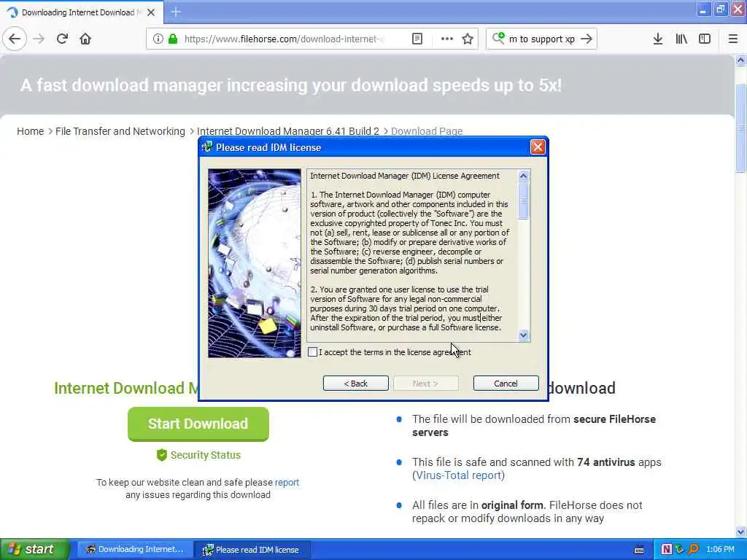Screen dimensions: 747x560
Task: Open File Transfer and Networking breadcrumb
Action: point(120,131)
